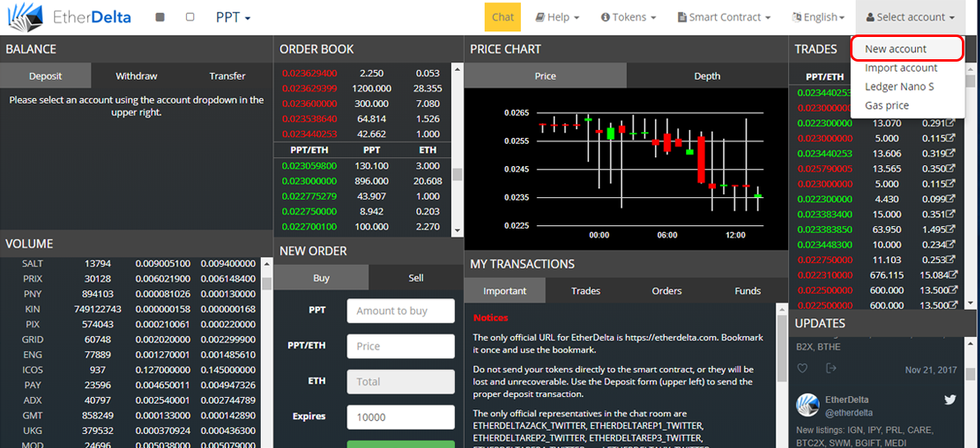This screenshot has width=980, height=448.
Task: Select the Sell tab in New Order
Action: (x=416, y=278)
